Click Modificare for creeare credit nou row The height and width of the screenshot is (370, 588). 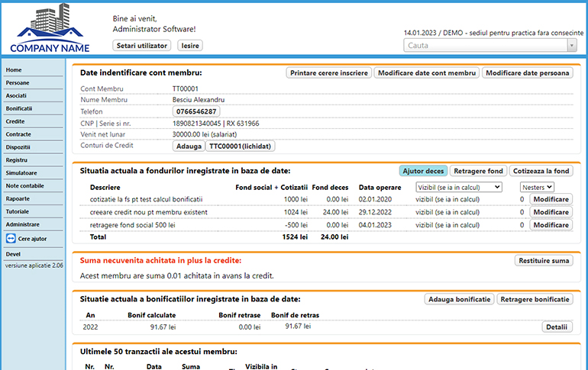[551, 212]
